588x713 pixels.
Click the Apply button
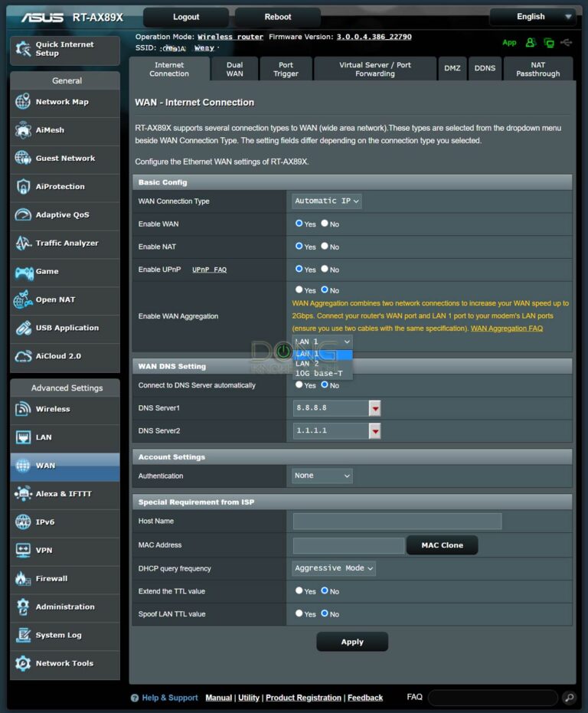352,642
